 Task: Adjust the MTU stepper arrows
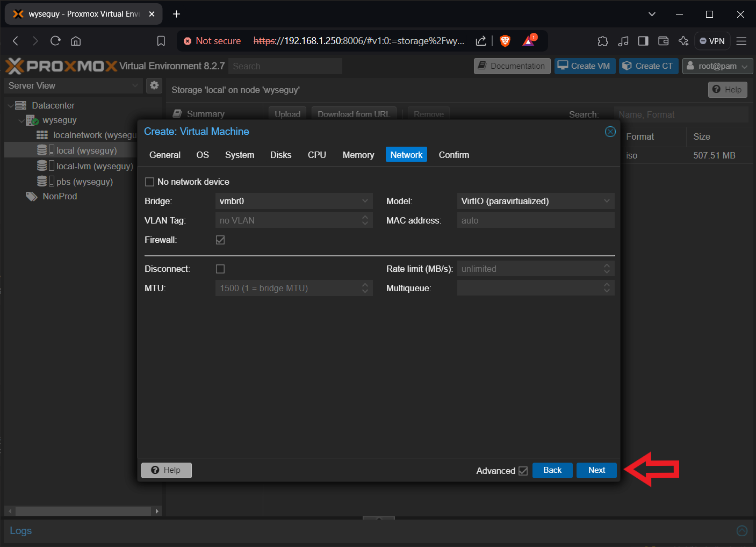pyautogui.click(x=365, y=288)
